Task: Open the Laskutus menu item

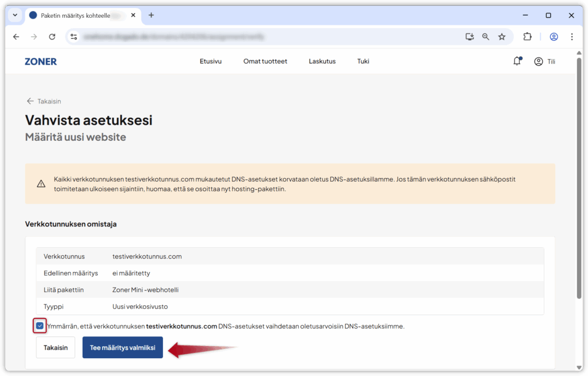Action: coord(322,62)
